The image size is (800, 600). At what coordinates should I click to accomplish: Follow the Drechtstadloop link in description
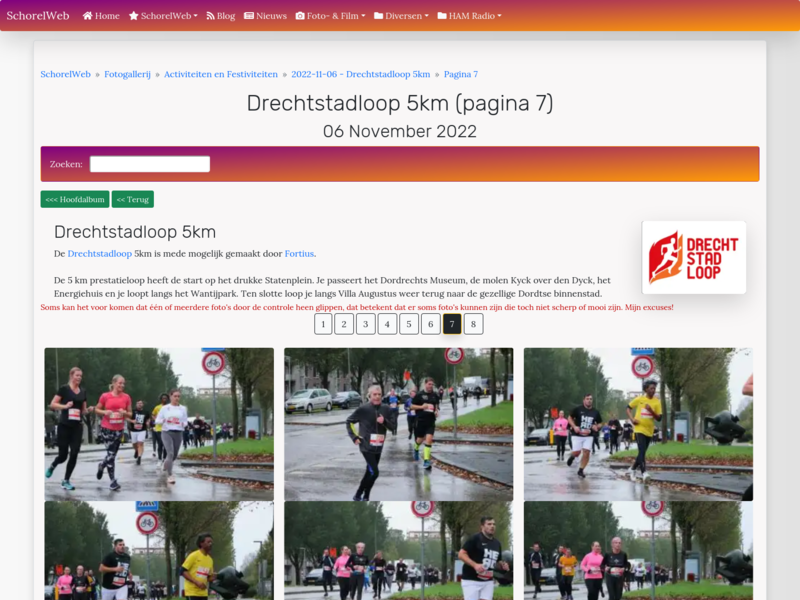pos(99,254)
